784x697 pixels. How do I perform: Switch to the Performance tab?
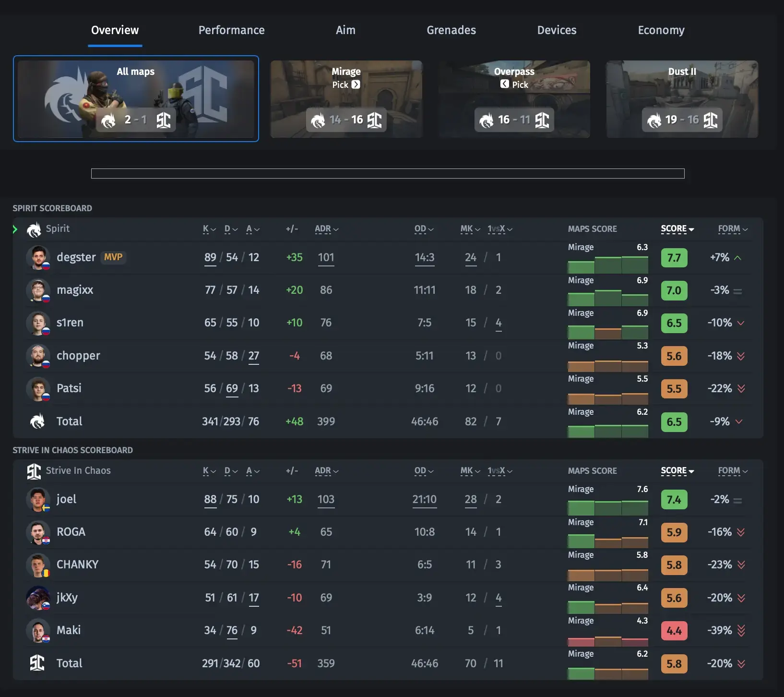231,30
